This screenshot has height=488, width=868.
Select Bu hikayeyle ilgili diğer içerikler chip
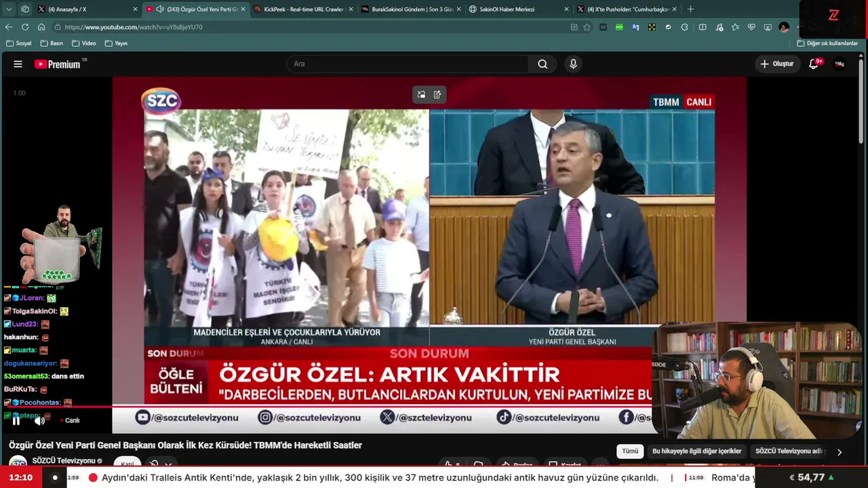tap(696, 451)
